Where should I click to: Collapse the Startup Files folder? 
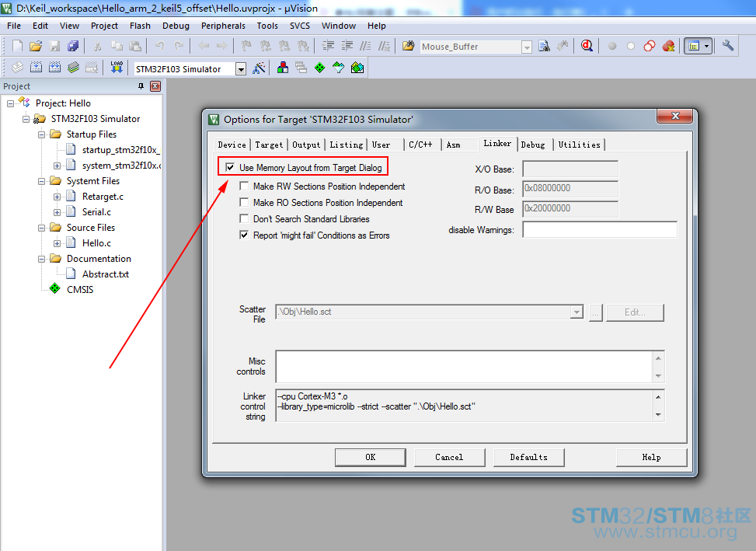41,134
